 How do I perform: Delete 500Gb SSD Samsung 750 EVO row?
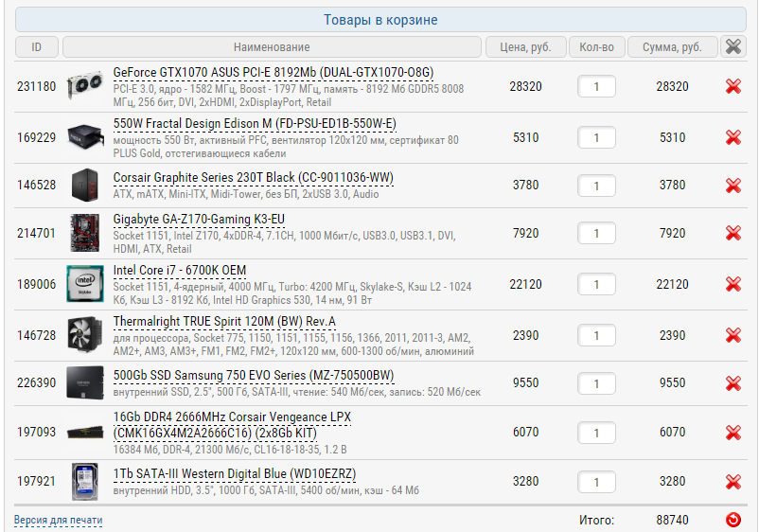(733, 382)
